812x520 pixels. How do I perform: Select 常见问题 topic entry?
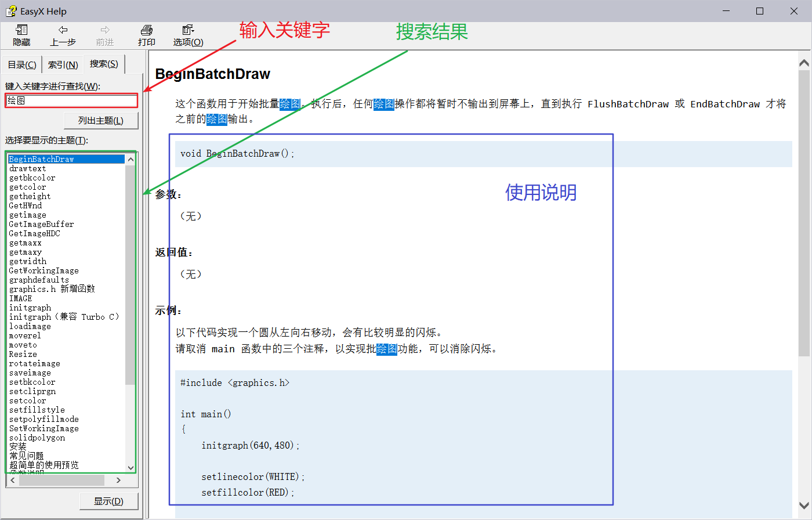click(x=26, y=456)
